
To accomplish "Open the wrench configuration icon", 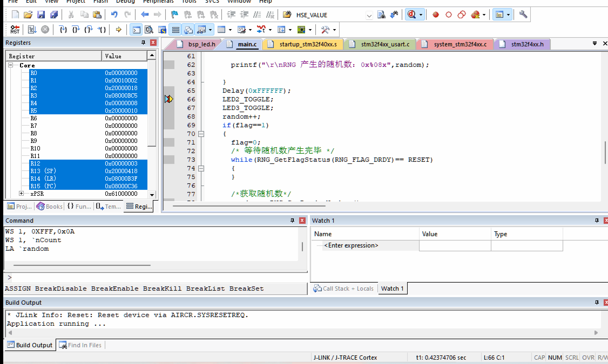I will (x=523, y=15).
